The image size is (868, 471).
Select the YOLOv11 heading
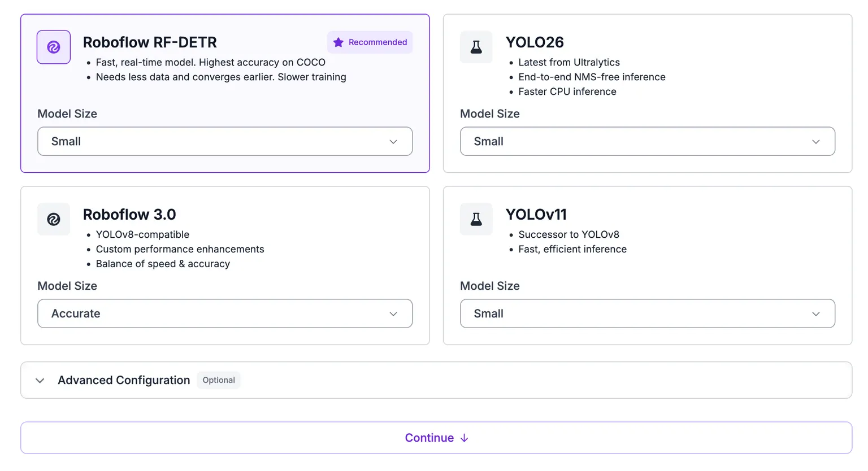click(x=536, y=215)
